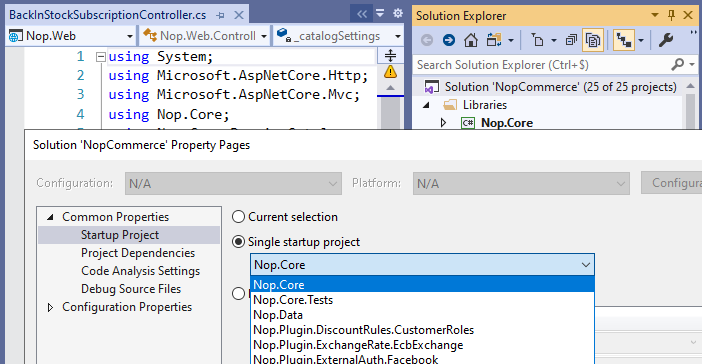Choose Nop.Plugin.ExchangeRate.EcbExchange in list

pos(423,345)
